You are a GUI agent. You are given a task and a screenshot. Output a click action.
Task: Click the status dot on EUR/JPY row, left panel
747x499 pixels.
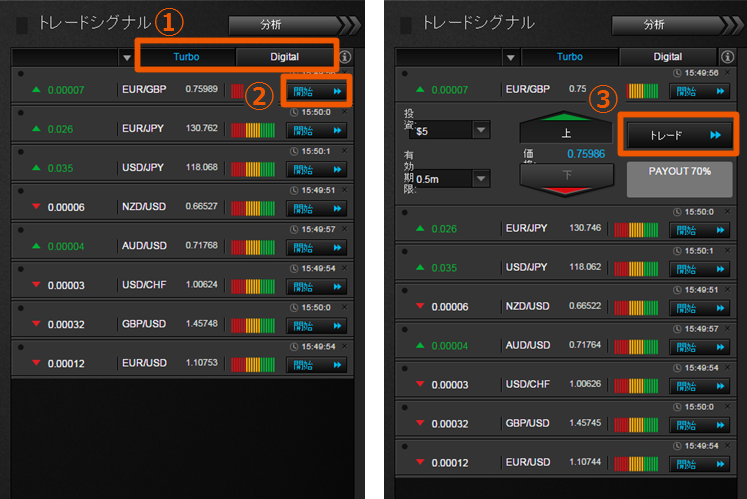pyautogui.click(x=20, y=113)
